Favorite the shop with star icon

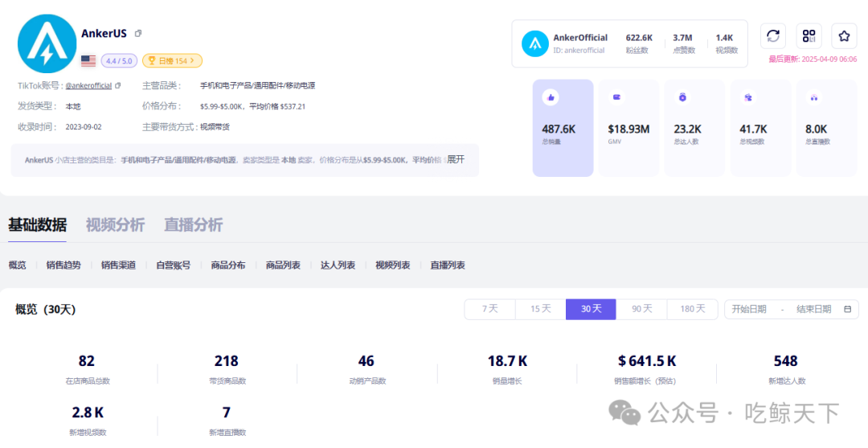click(x=844, y=36)
